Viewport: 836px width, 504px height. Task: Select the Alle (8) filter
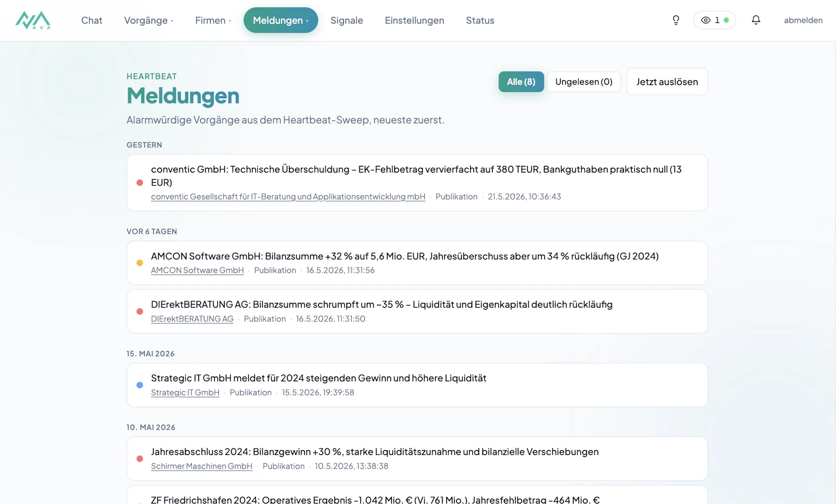point(521,82)
